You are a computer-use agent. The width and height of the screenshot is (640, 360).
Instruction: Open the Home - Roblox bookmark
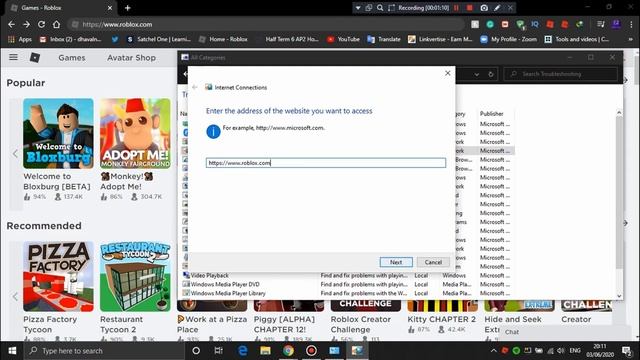(223, 39)
